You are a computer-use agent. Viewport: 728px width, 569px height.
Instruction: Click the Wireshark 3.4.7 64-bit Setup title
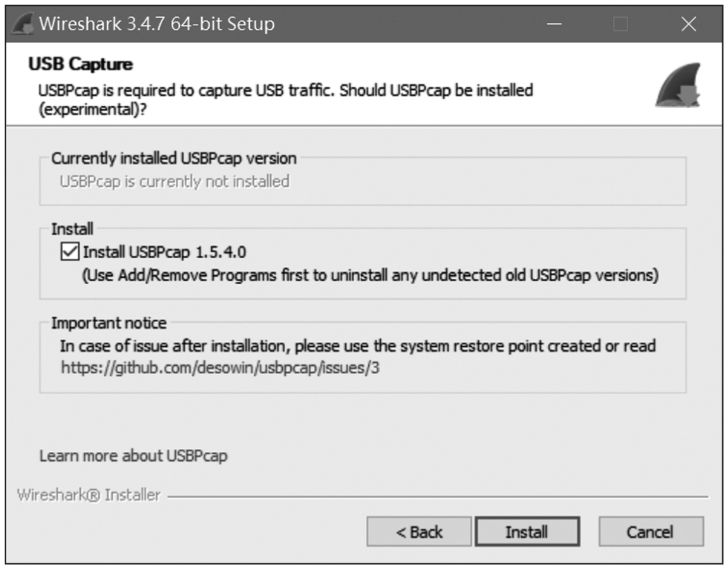click(157, 25)
